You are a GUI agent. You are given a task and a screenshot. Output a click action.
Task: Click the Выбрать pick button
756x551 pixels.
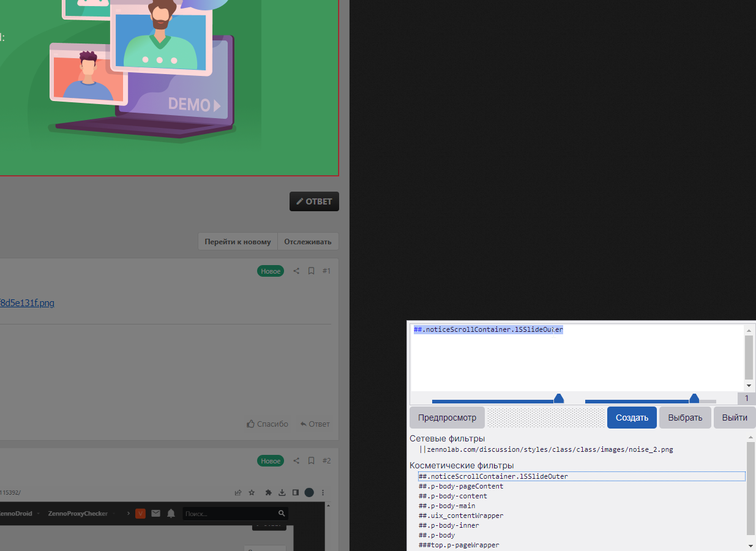[x=685, y=418]
